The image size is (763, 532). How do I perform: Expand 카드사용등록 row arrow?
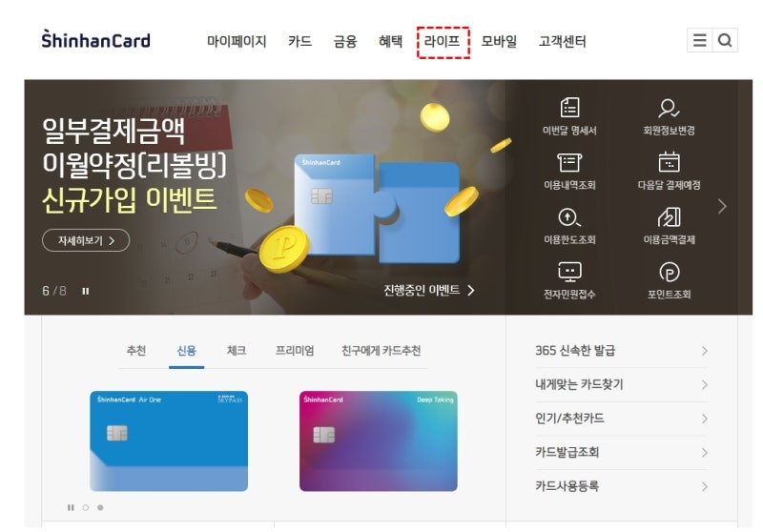pyautogui.click(x=704, y=486)
